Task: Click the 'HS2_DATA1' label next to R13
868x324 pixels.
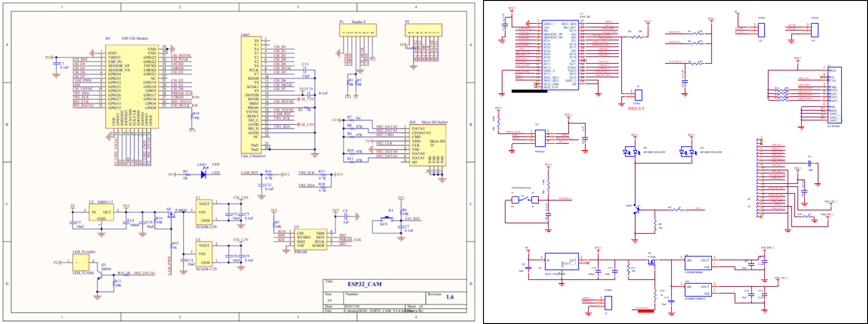Action: (x=144, y=273)
